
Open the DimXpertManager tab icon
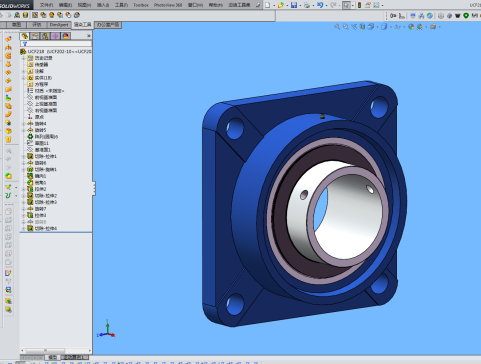point(55,36)
